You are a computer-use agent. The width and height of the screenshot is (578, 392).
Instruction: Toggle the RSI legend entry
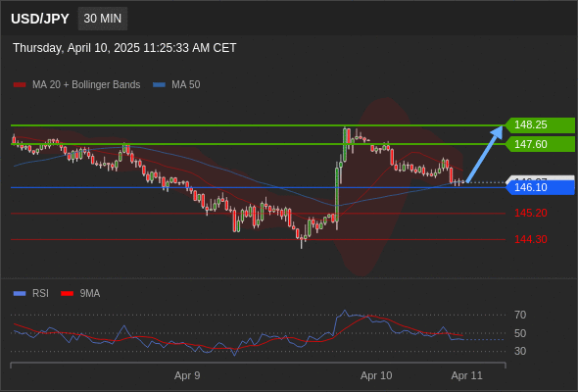click(31, 294)
